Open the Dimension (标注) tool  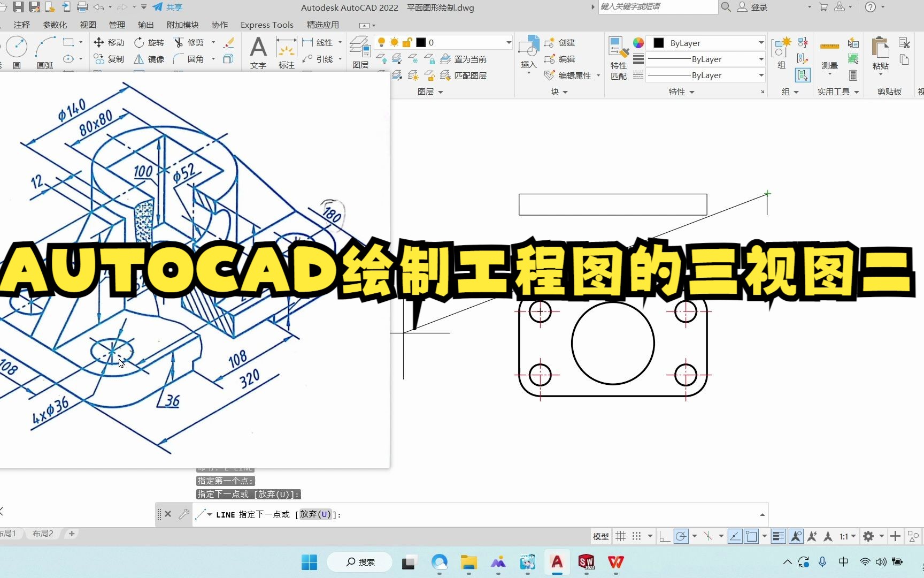(287, 52)
